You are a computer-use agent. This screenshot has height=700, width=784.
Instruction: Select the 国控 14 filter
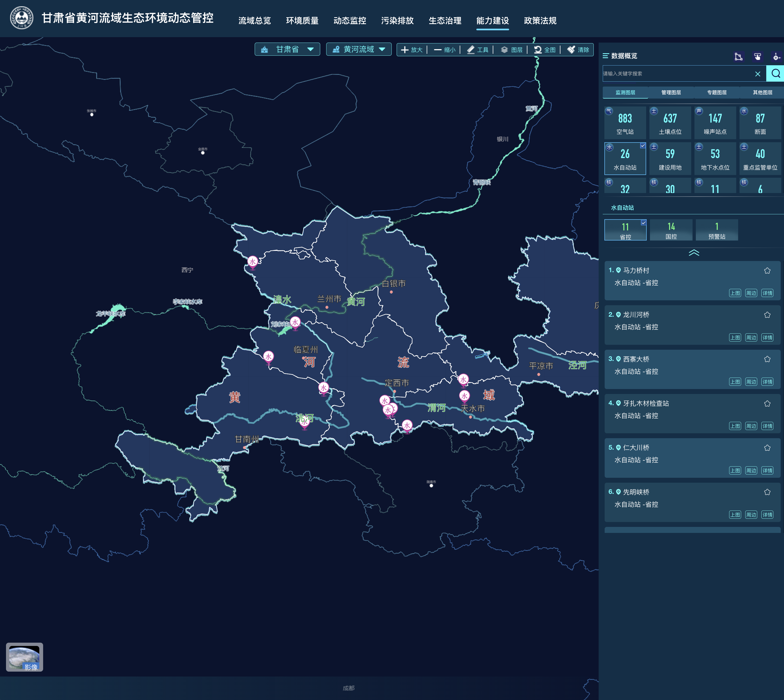coord(671,230)
